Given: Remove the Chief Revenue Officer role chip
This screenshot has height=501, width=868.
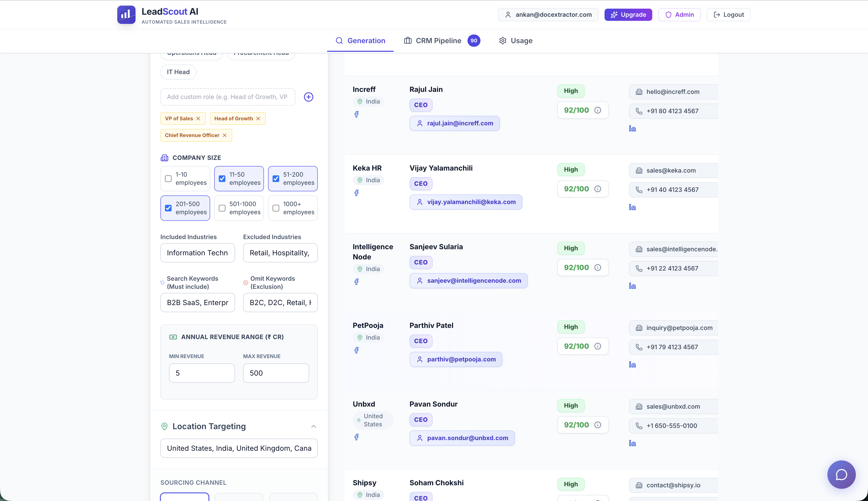Looking at the screenshot, I should pos(225,135).
